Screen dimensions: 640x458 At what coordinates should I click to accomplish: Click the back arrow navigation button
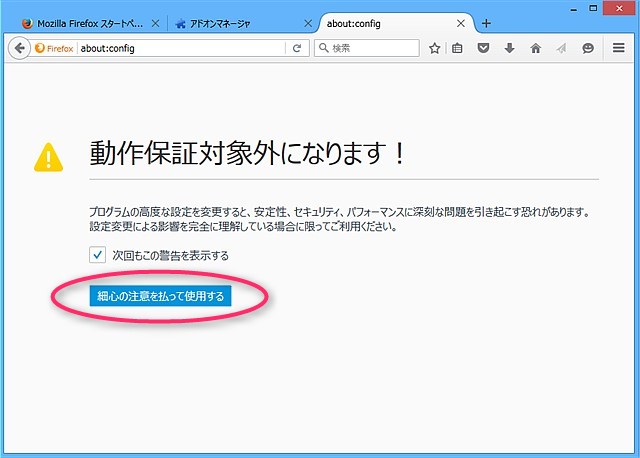(x=19, y=48)
